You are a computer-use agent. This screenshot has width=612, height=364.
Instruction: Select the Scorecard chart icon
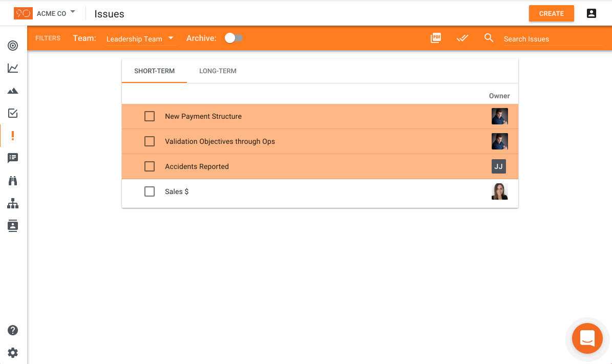[x=13, y=68]
